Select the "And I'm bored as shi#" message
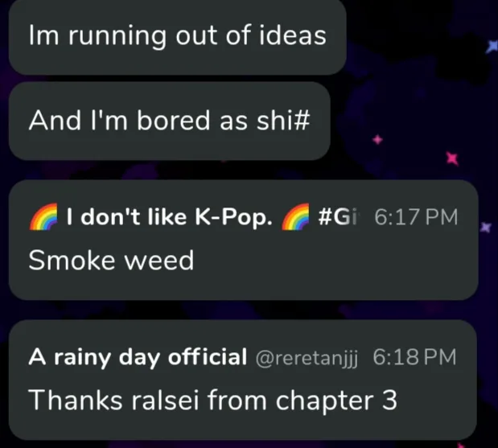 coord(169,121)
